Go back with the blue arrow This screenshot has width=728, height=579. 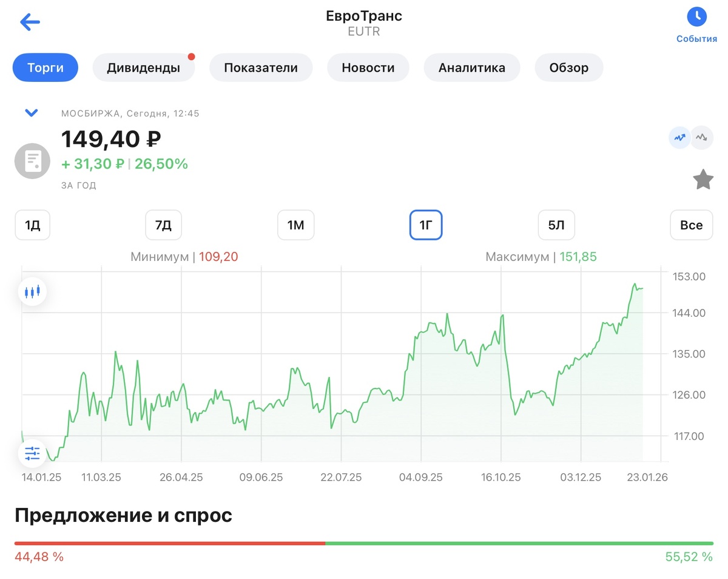click(30, 22)
